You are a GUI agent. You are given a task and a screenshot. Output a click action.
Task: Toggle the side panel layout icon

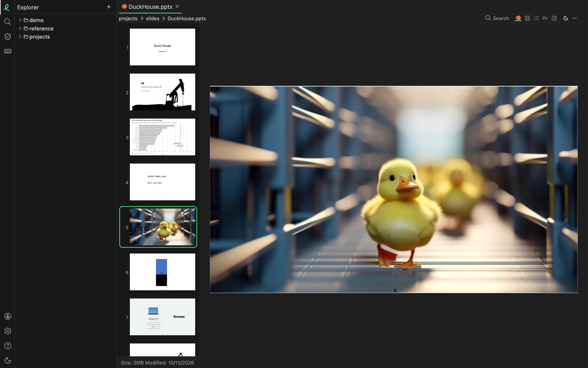(x=554, y=18)
